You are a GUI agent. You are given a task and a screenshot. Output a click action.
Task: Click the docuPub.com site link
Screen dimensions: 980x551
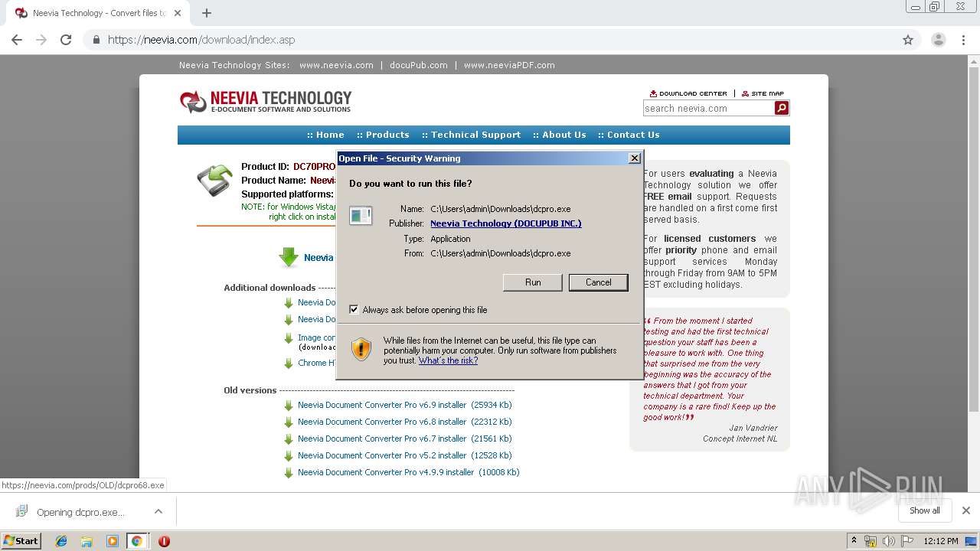[x=418, y=65]
